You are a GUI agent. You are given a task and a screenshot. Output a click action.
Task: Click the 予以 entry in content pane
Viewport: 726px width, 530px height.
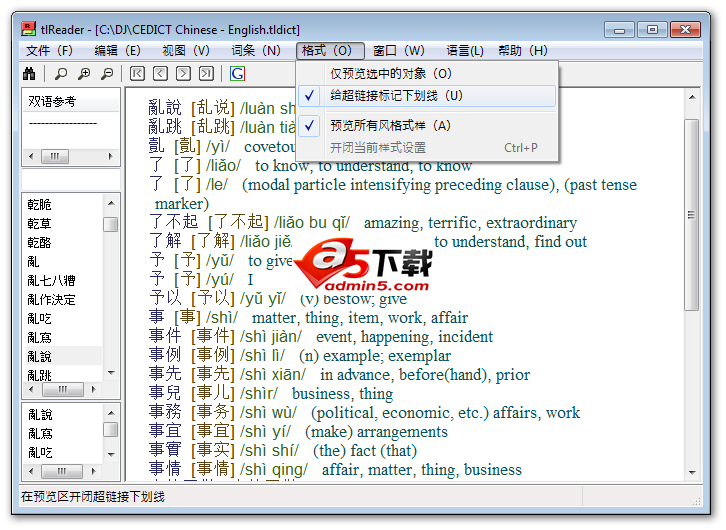click(165, 298)
